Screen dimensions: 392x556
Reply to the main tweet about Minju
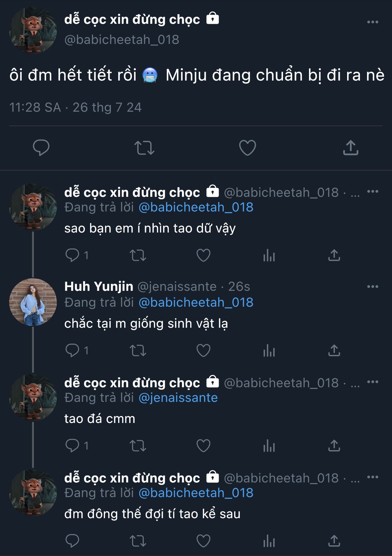[41, 148]
